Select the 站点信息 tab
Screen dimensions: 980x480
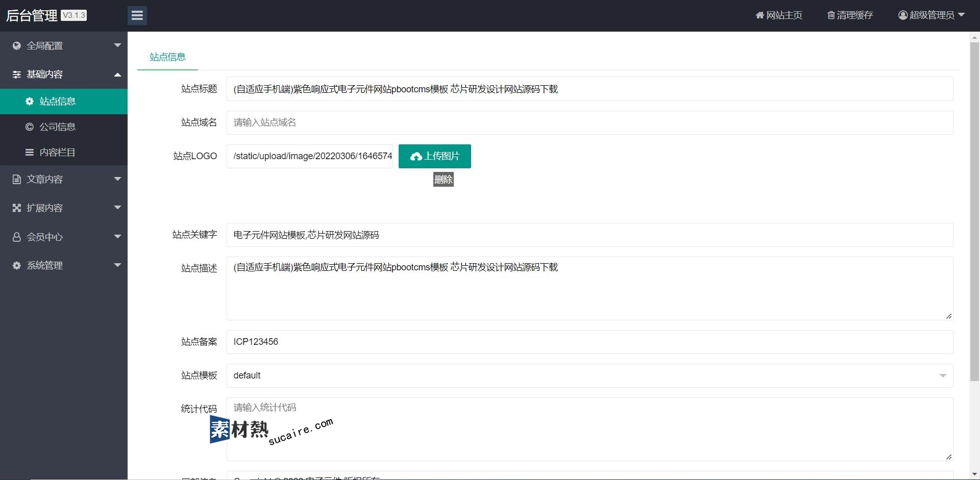click(x=167, y=57)
